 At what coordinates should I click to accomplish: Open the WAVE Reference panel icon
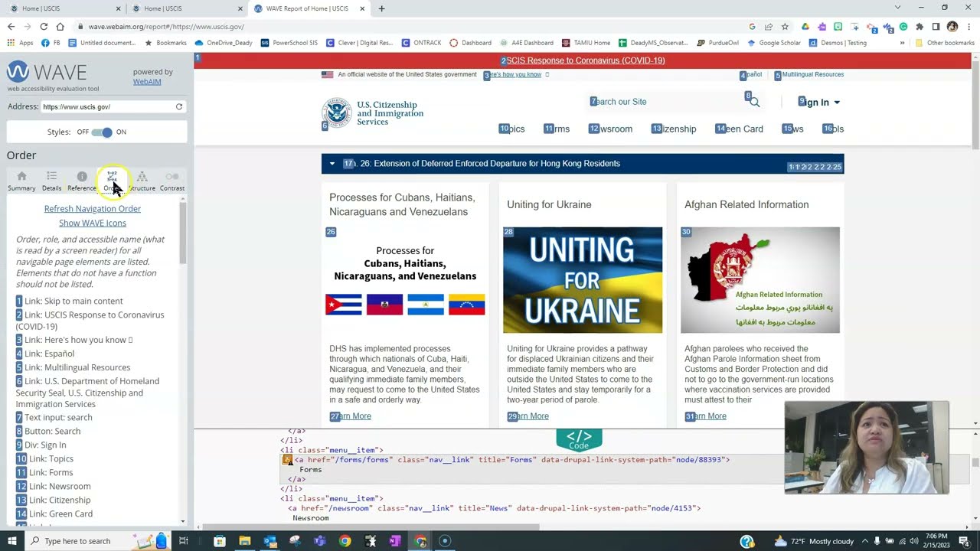[82, 181]
